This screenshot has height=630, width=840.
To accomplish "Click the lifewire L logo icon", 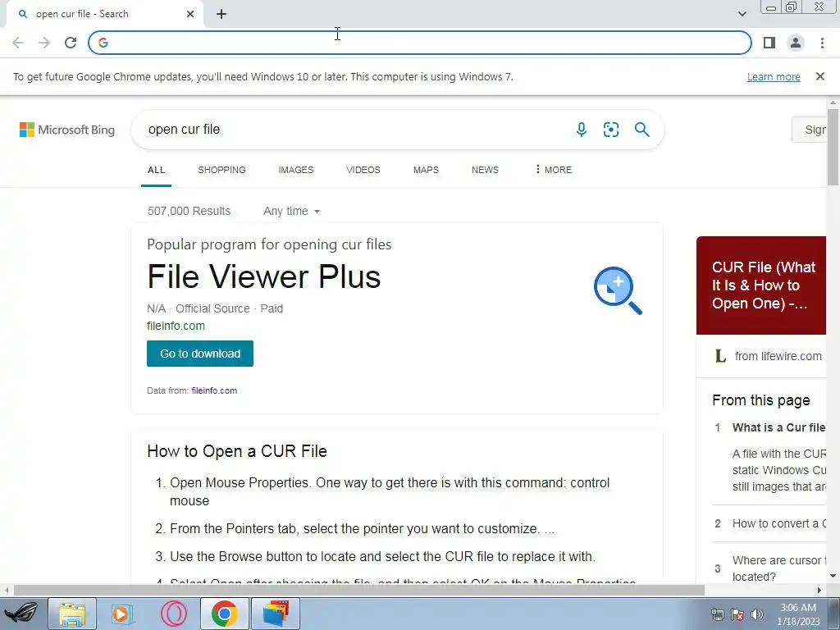I will [720, 356].
